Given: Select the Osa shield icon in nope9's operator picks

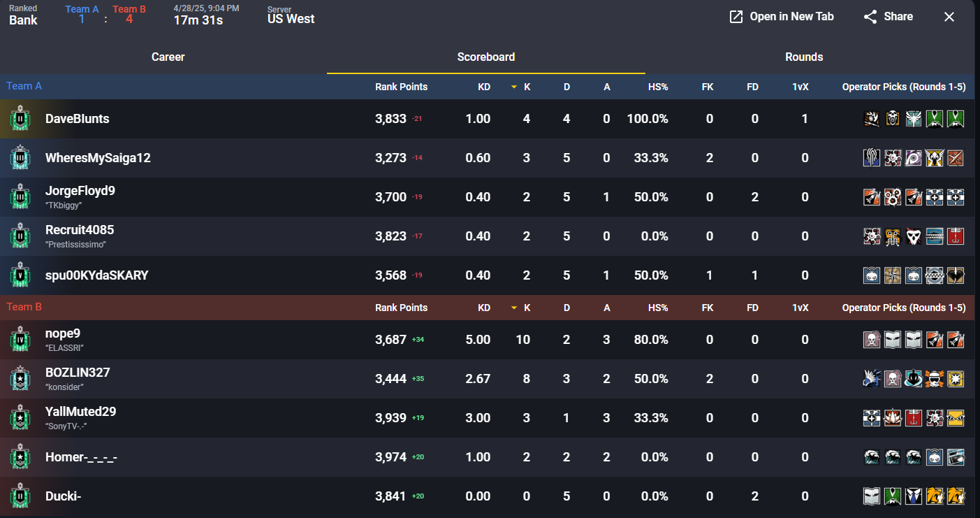Looking at the screenshot, I should pyautogui.click(x=893, y=339).
